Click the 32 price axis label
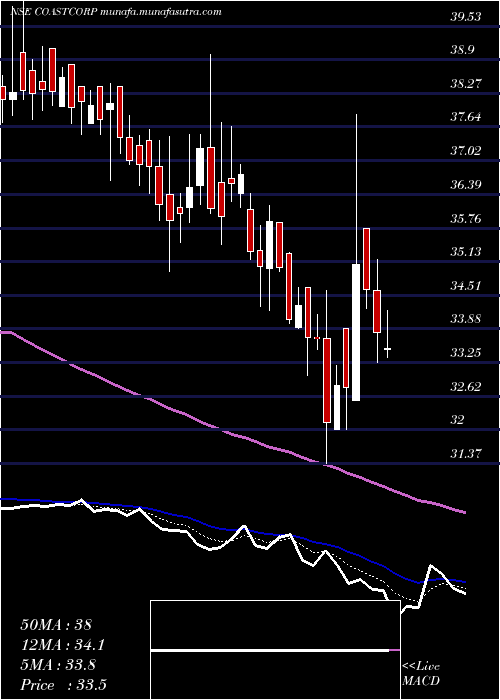The width and height of the screenshot is (500, 700). coord(458,420)
